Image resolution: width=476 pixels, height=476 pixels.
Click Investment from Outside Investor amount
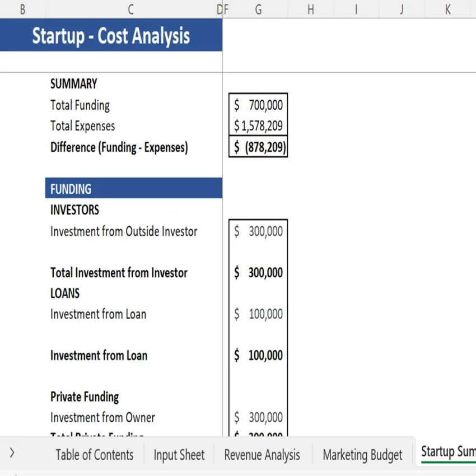(258, 231)
